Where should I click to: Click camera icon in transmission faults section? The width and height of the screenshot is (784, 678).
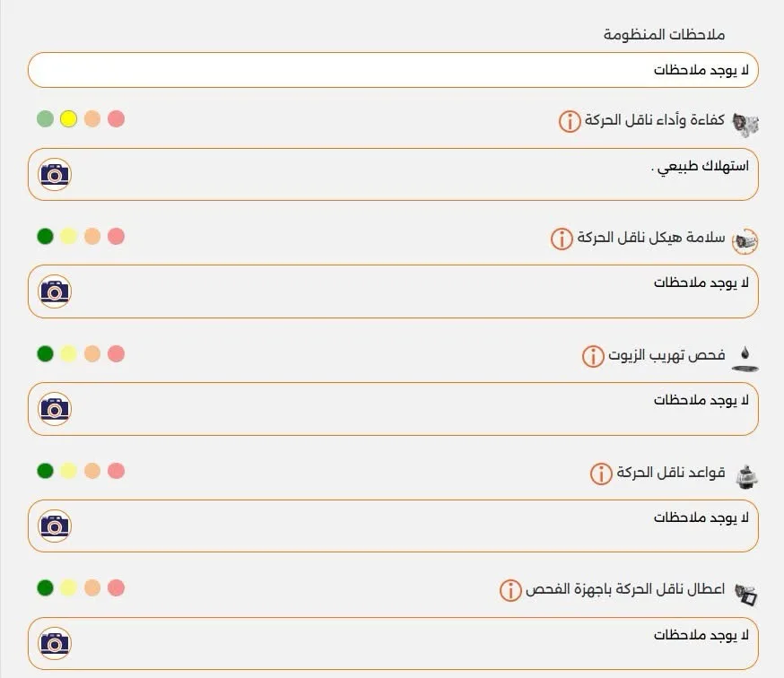(56, 643)
